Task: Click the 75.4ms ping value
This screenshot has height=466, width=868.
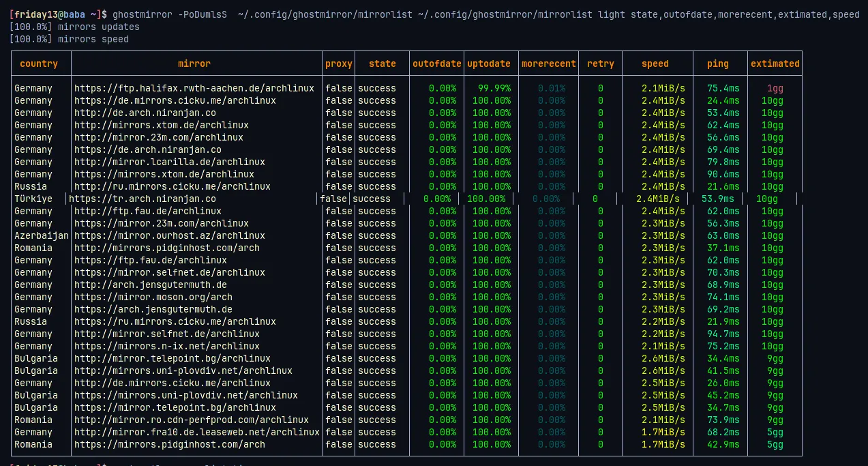Action: [x=723, y=88]
